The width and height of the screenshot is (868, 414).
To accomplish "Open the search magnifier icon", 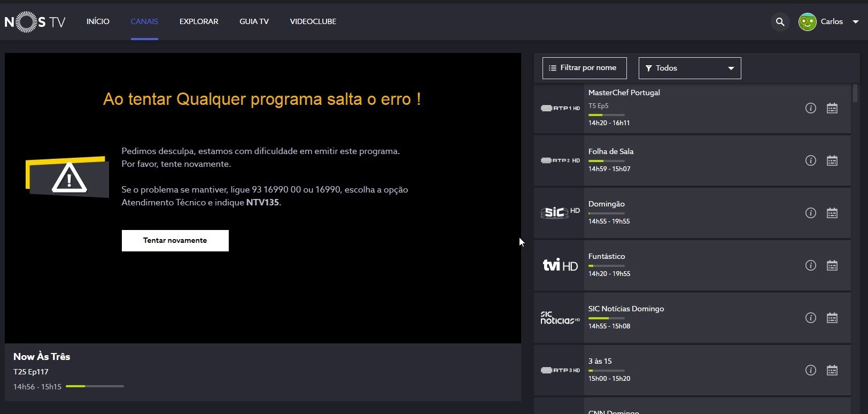I will point(780,22).
